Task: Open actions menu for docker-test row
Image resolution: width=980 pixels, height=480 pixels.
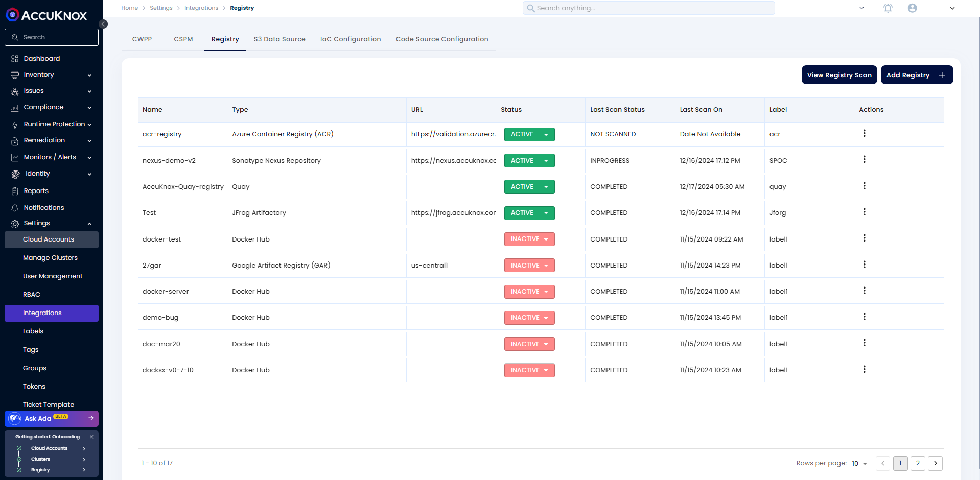Action: point(864,238)
